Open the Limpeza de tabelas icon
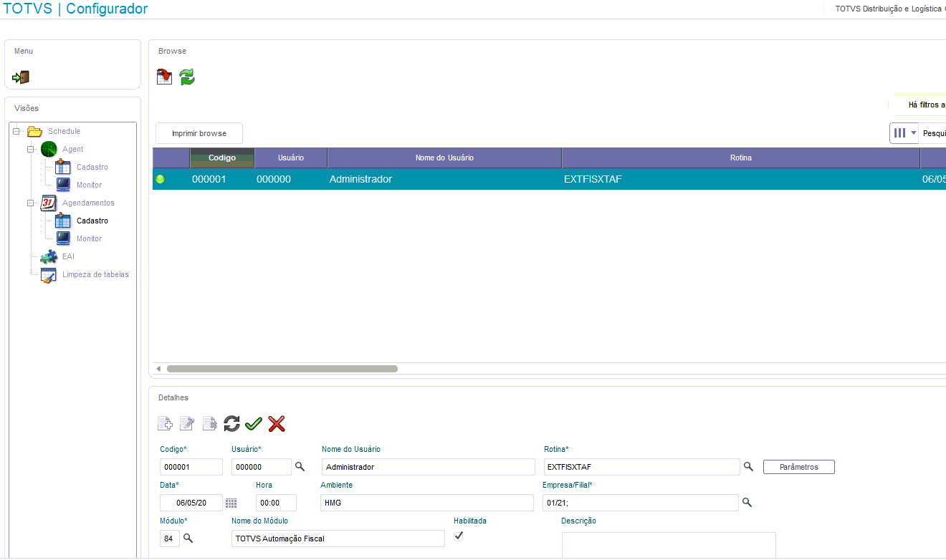The width and height of the screenshot is (946, 560). (x=49, y=275)
